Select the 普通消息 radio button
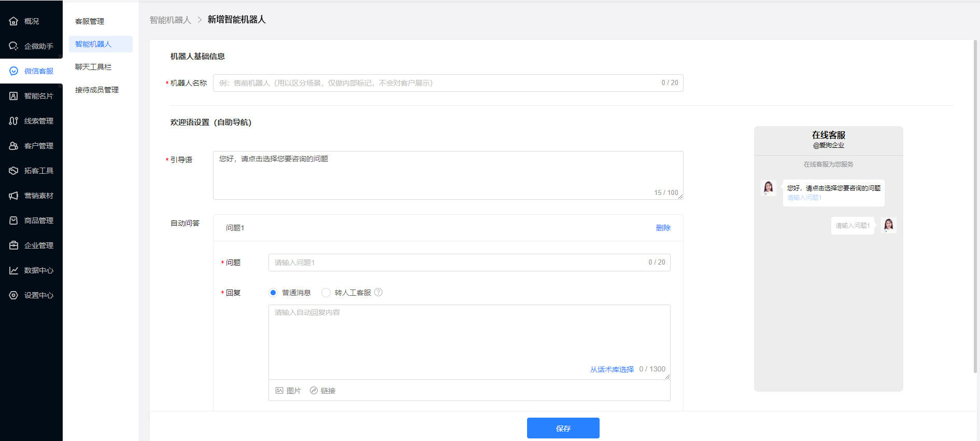Viewport: 980px width, 441px height. (x=273, y=293)
